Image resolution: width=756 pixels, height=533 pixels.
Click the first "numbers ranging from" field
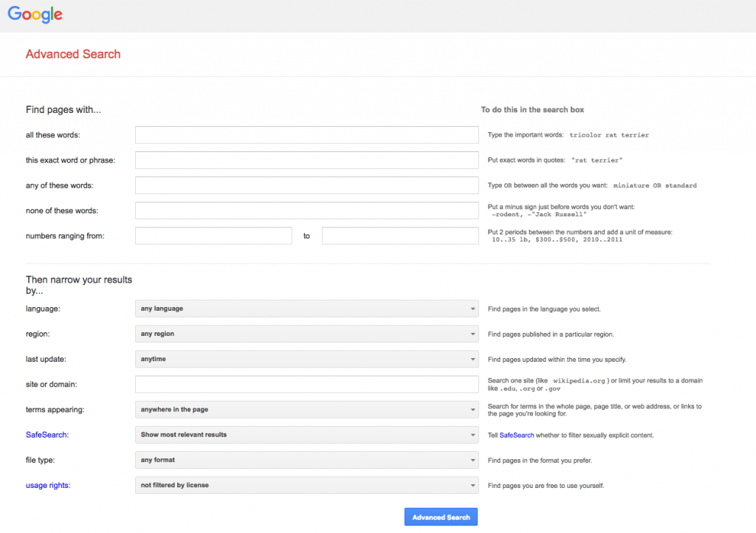click(x=213, y=235)
